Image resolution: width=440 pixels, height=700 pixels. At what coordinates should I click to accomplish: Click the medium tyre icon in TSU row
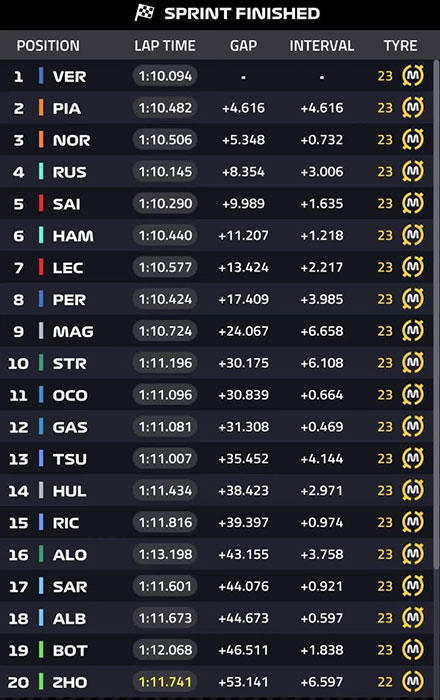[x=413, y=458]
